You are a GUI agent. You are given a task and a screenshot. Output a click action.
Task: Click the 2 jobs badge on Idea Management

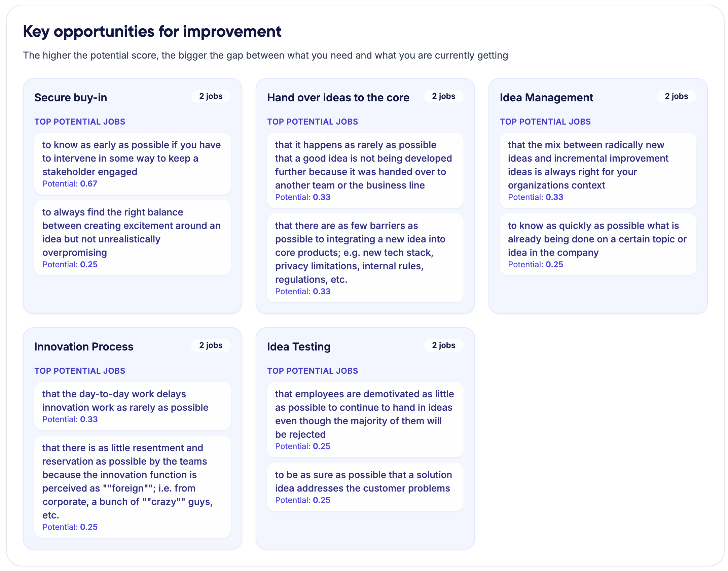pos(676,96)
